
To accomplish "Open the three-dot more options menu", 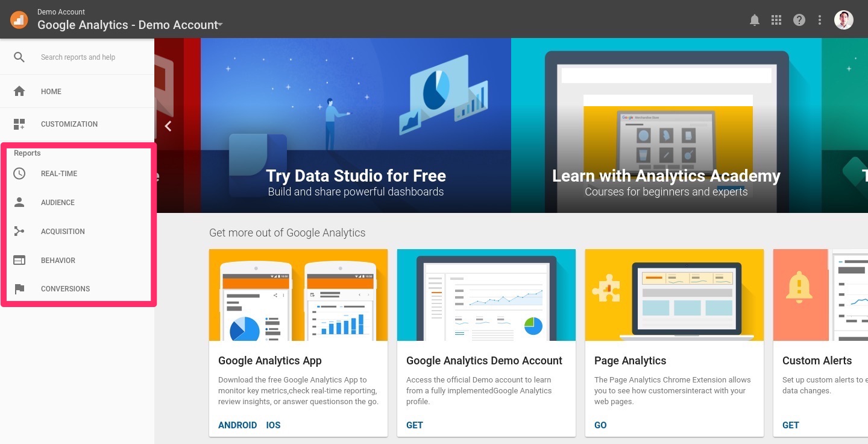I will [820, 20].
